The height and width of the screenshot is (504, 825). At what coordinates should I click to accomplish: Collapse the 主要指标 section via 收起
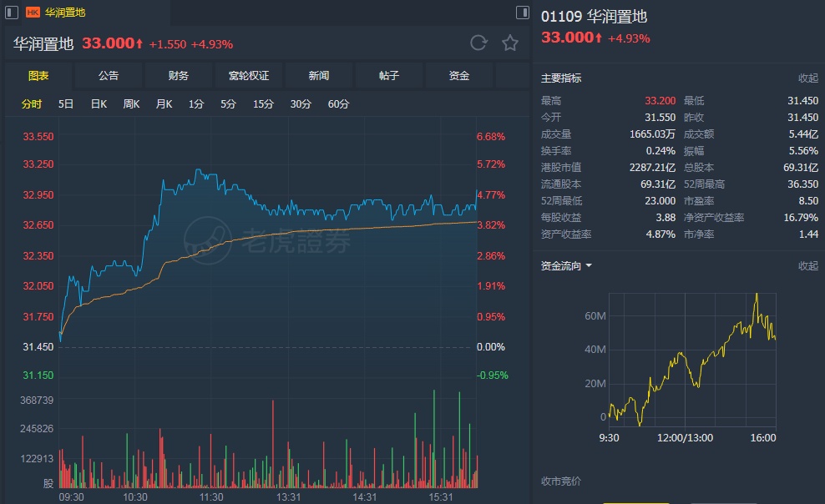pyautogui.click(x=807, y=78)
